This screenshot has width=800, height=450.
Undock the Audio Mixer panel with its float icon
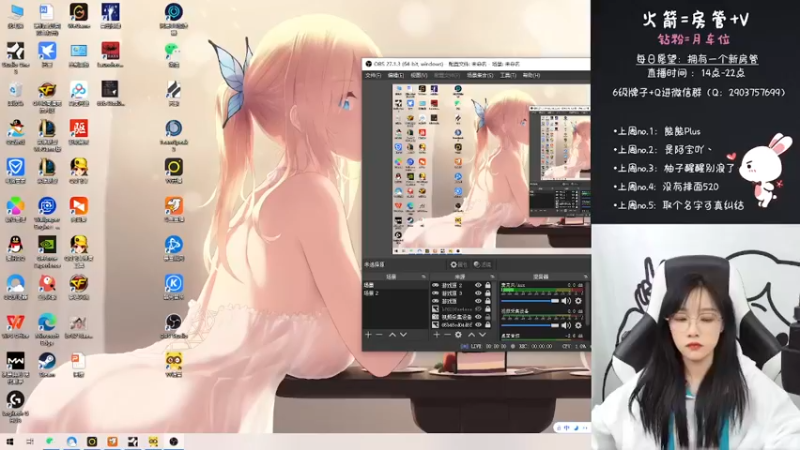(x=585, y=277)
